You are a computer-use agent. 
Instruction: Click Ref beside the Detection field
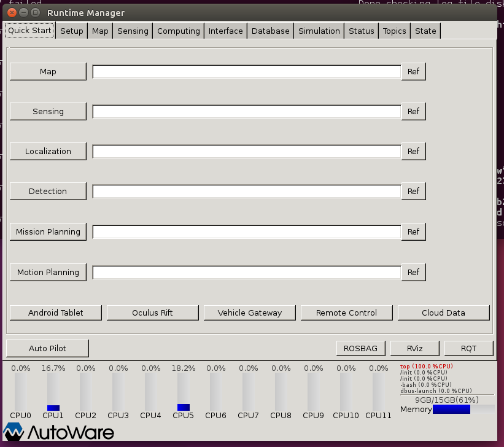[413, 191]
